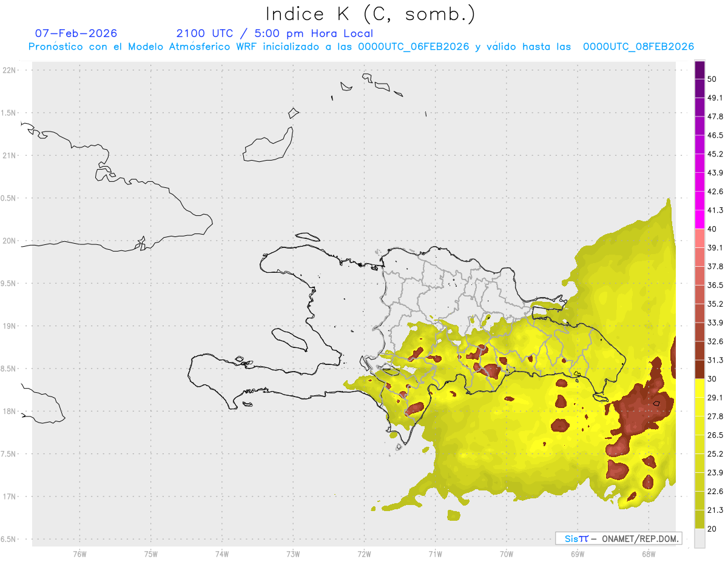Viewport: 728px width, 562px height.
Task: Click the colorbar label "46.5"
Action: pyautogui.click(x=715, y=135)
